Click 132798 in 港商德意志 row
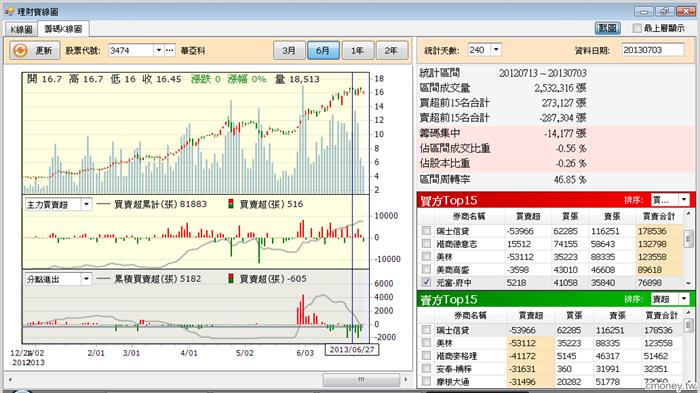This screenshot has width=700, height=393. click(x=652, y=244)
